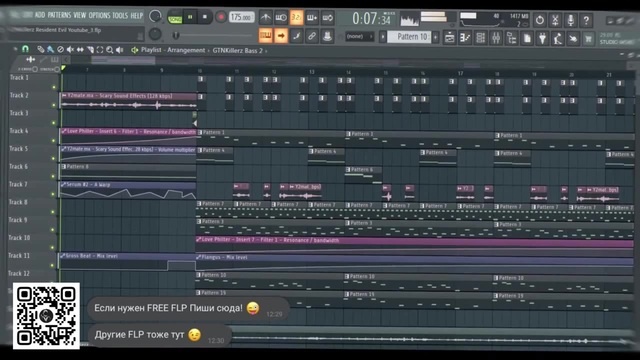Open the Gross Beat - Mix level clip menu
Viewport: 640px width, 360px height.
coord(63,256)
